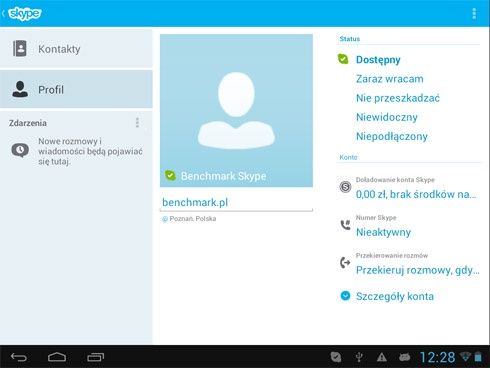Click the Skype number phone icon
The height and width of the screenshot is (368, 490).
coord(345,225)
